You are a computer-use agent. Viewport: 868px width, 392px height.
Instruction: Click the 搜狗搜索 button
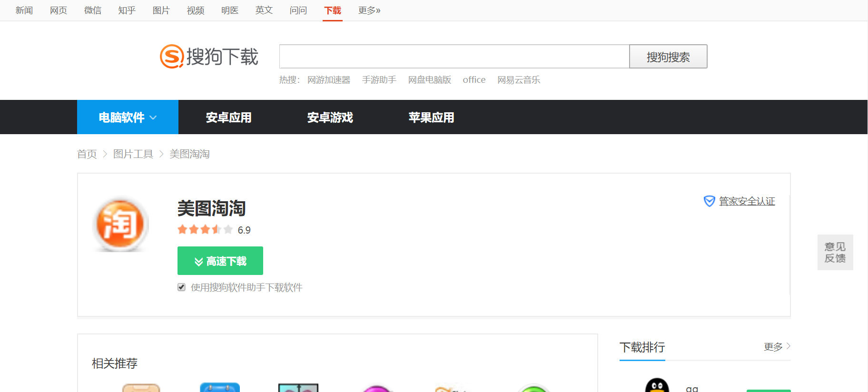click(668, 57)
